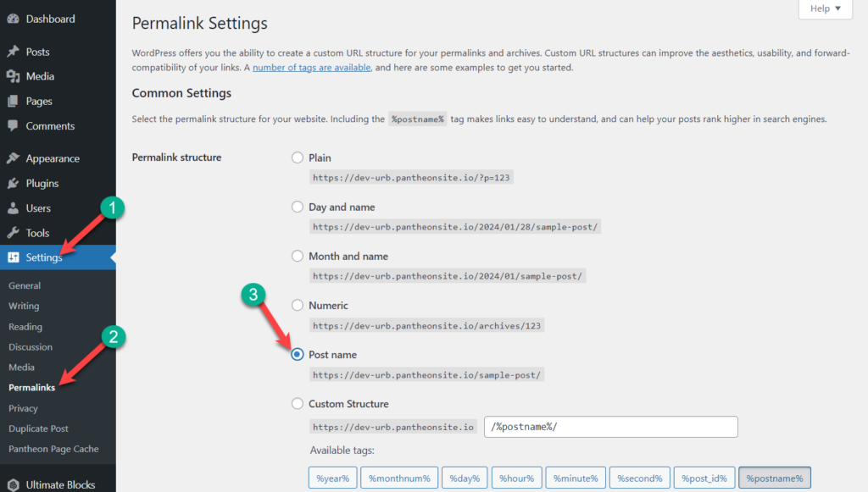Click the %year% tag button
Viewport: 868px width, 492px height.
tap(331, 478)
